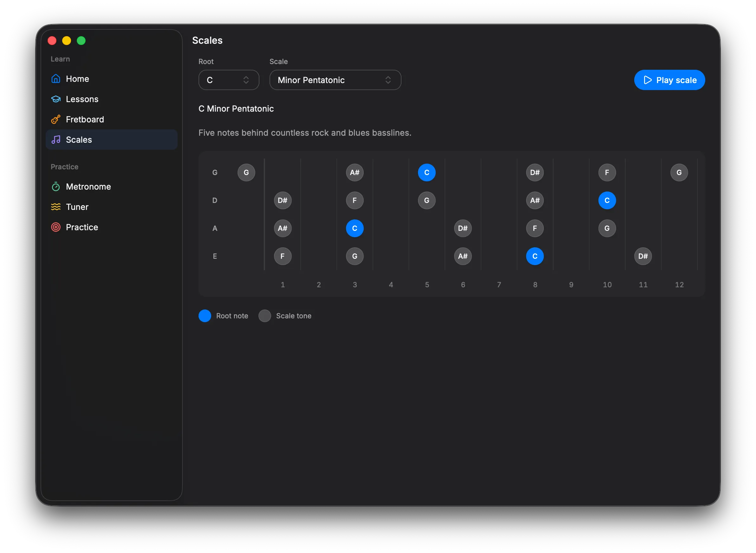The width and height of the screenshot is (756, 553).
Task: Open the Fretboard page
Action: click(112, 120)
